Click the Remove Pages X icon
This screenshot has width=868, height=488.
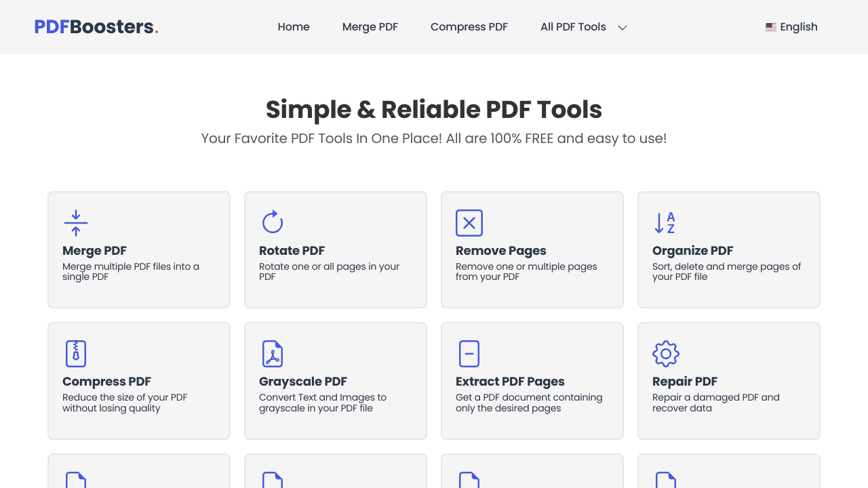(x=469, y=222)
